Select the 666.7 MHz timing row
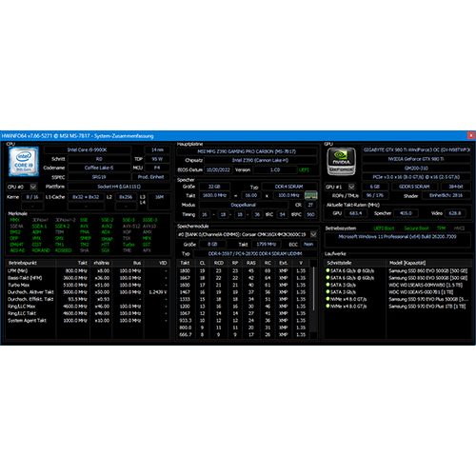The image size is (476, 476). pyautogui.click(x=243, y=334)
